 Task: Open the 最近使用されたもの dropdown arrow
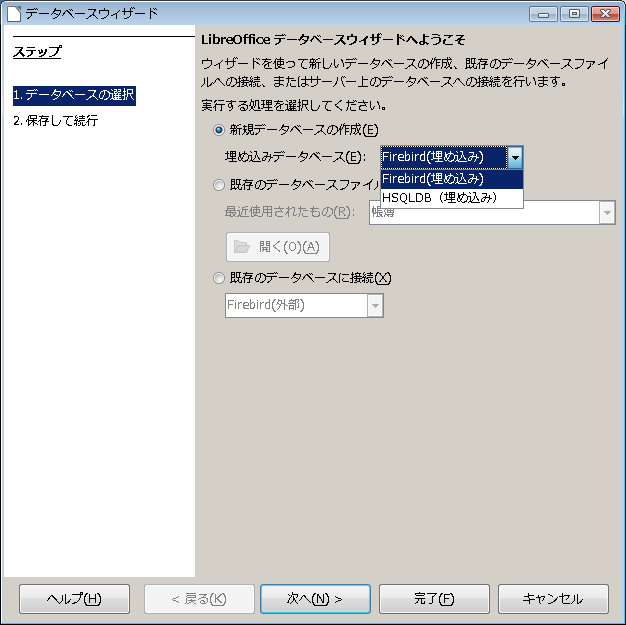pos(607,212)
